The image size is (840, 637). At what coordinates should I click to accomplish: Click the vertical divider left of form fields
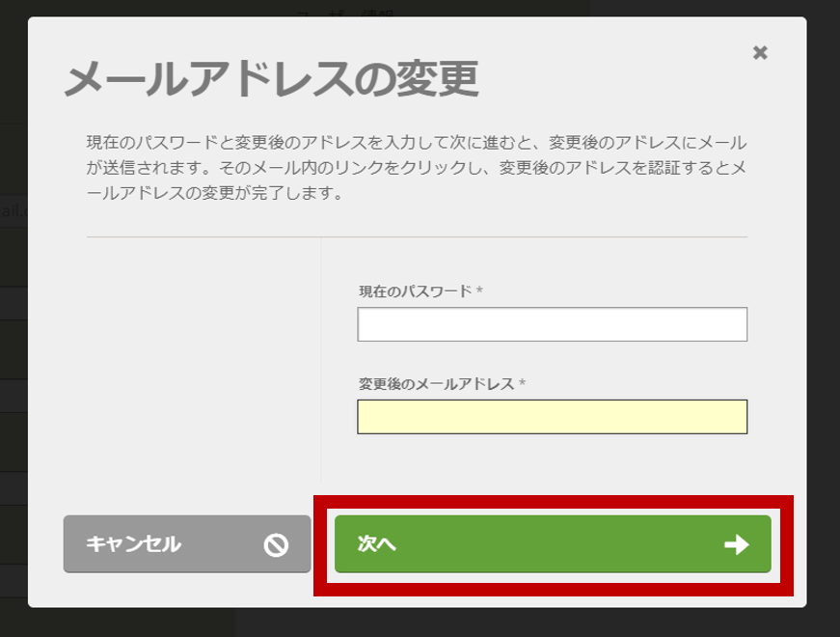(x=321, y=357)
